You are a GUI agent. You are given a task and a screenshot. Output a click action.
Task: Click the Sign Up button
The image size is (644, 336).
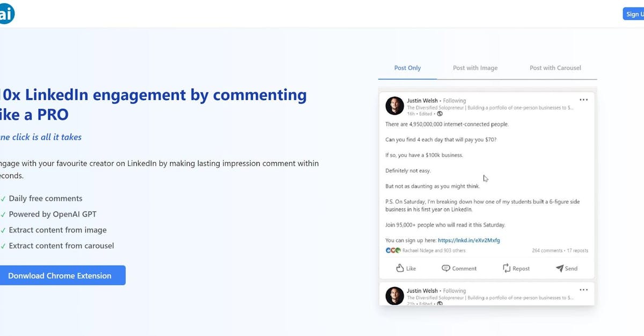(634, 14)
